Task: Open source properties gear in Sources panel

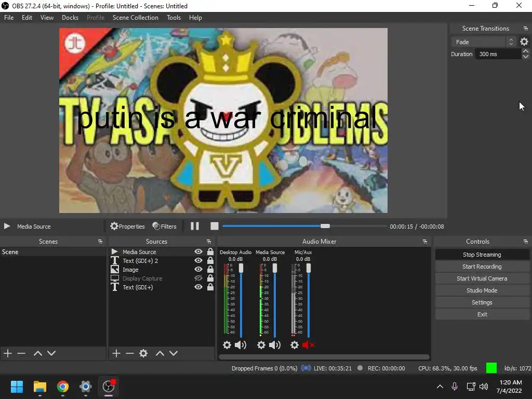Action: coord(143,353)
